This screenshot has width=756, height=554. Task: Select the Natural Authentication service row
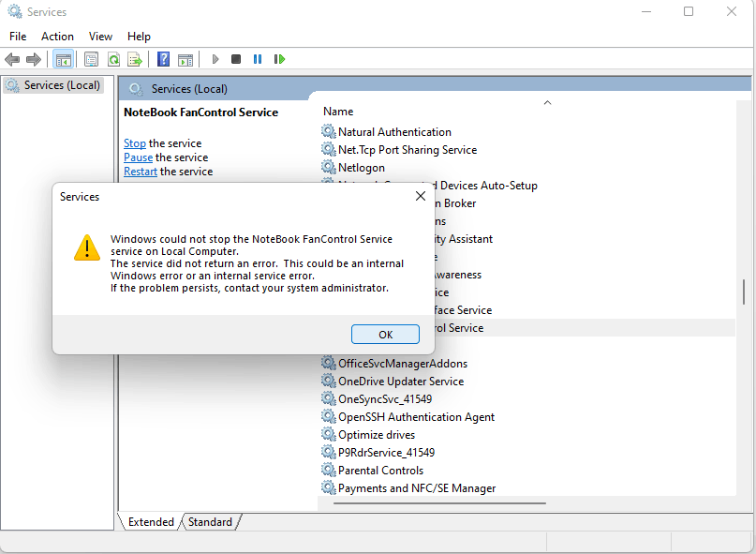[x=526, y=132]
